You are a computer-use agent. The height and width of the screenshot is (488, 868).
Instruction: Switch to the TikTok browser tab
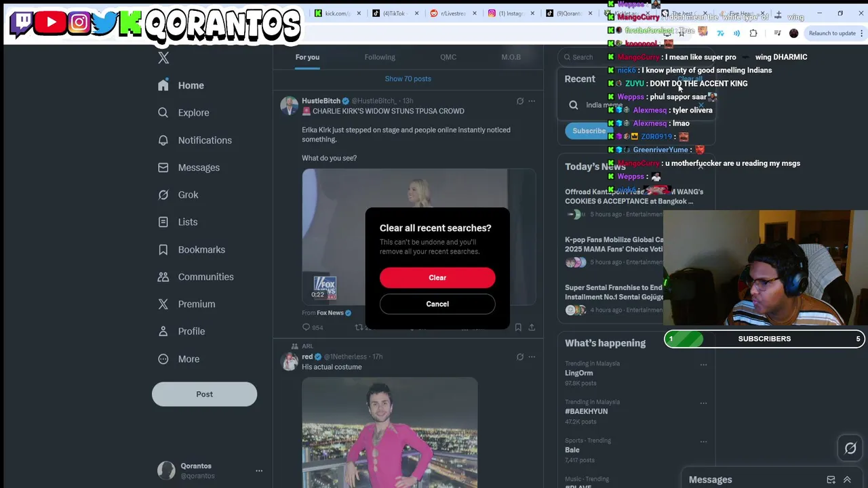point(395,14)
